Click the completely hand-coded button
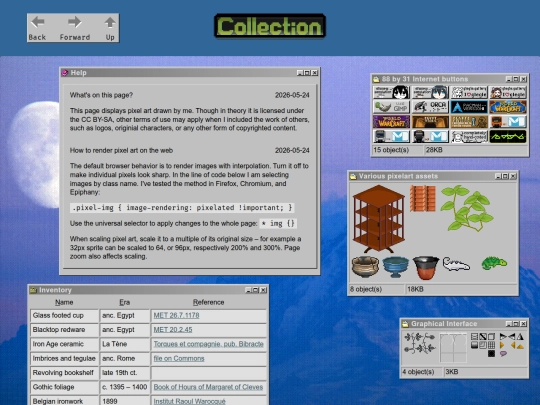This screenshot has width=540, height=405. 469,136
